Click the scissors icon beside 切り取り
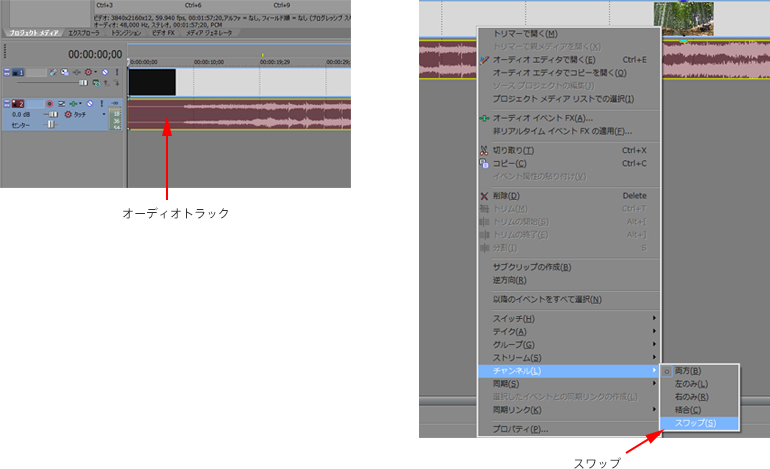This screenshot has height=469, width=770. click(484, 150)
